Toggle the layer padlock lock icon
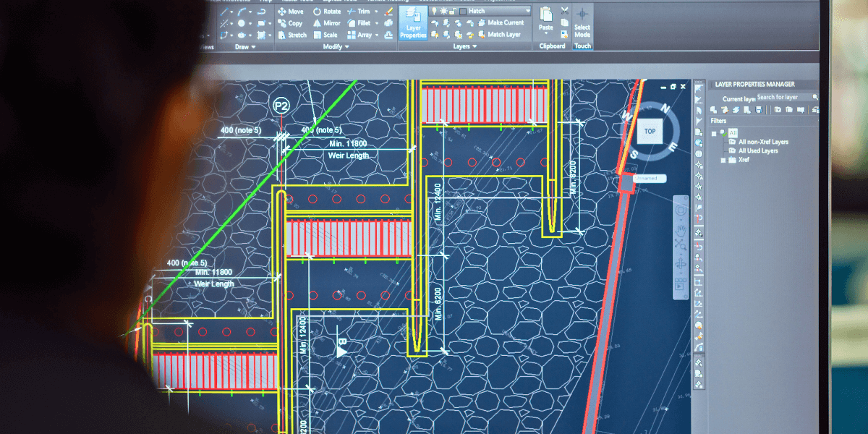868x434 pixels. [452, 12]
